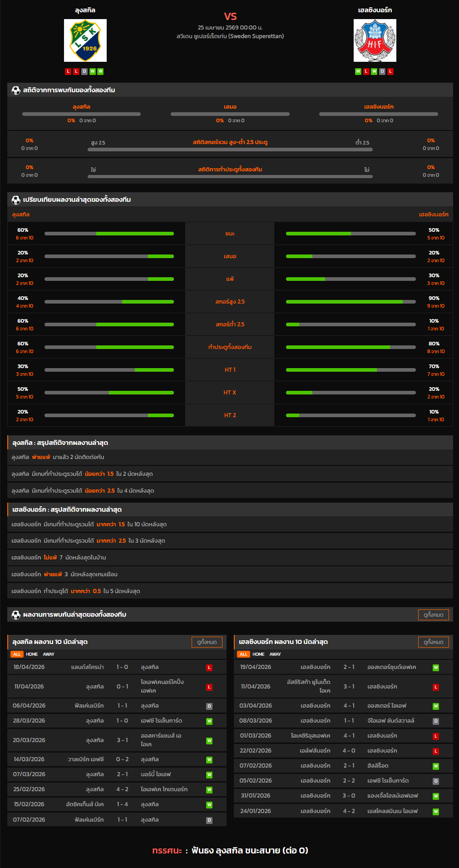Viewport: 459px width, 868px height.
Task: Click the Helsingborg HIF team crest
Action: click(x=375, y=40)
